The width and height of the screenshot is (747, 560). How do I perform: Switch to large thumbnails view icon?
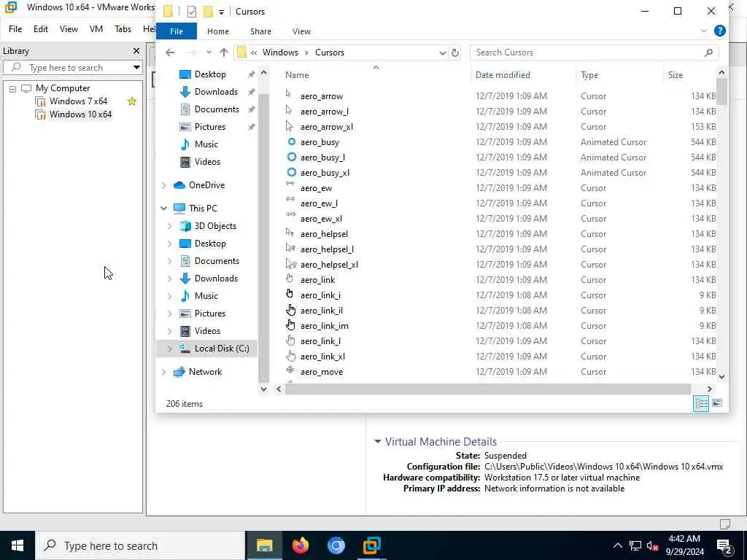[x=717, y=403]
